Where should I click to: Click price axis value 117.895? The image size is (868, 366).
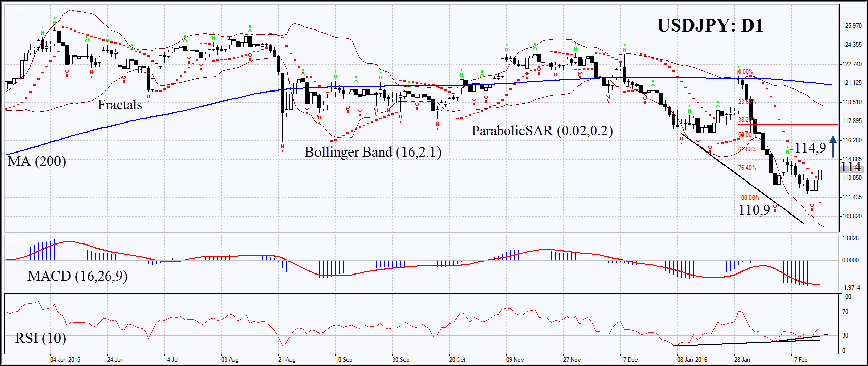click(852, 121)
